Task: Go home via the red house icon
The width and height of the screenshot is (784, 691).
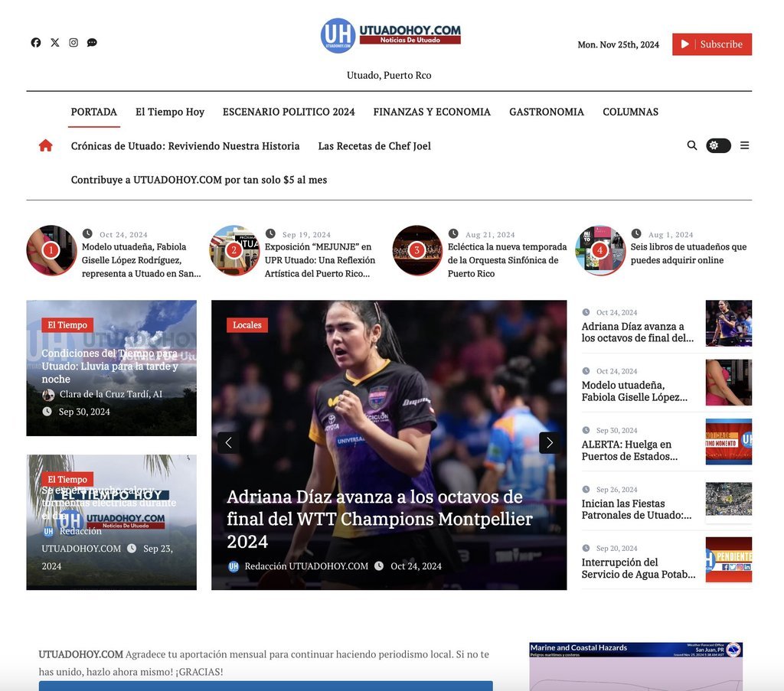Action: pos(46,145)
